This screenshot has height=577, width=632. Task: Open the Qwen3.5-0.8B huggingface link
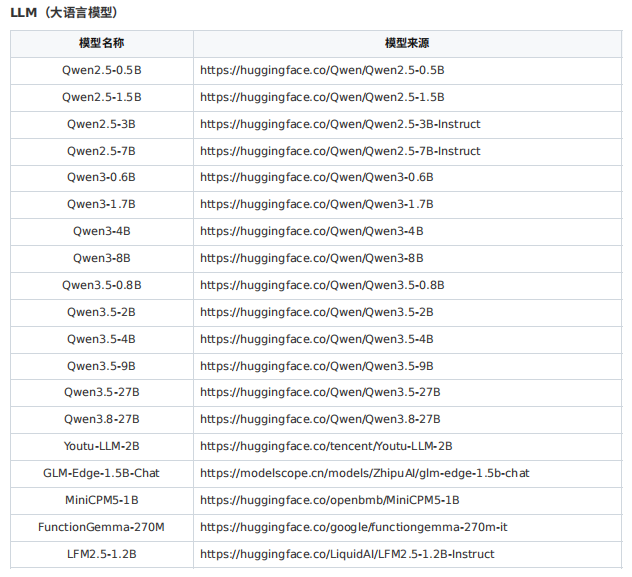(x=322, y=286)
